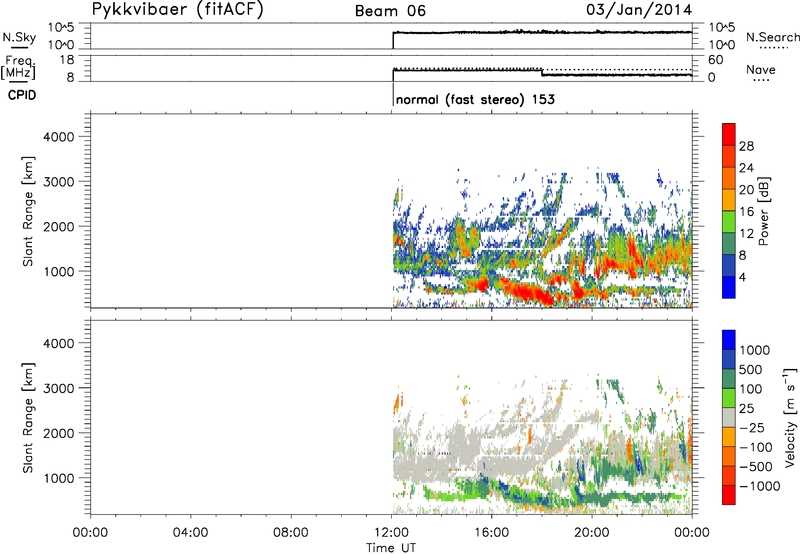Click the blue bottom of Power colorbar
800x554 pixels.
tap(729, 287)
